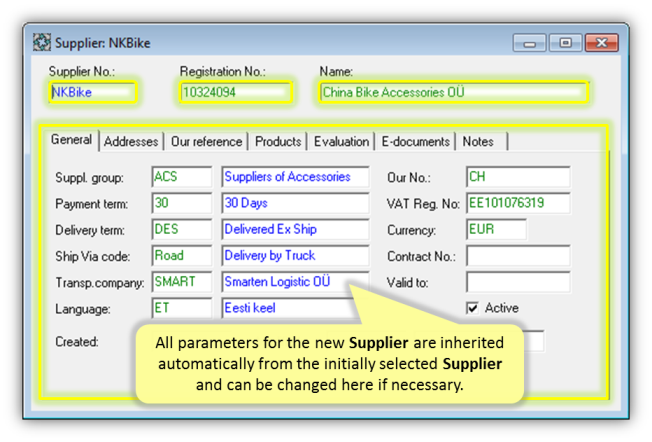Click the Supplier window title icon
The height and width of the screenshot is (442, 652).
pos(42,42)
